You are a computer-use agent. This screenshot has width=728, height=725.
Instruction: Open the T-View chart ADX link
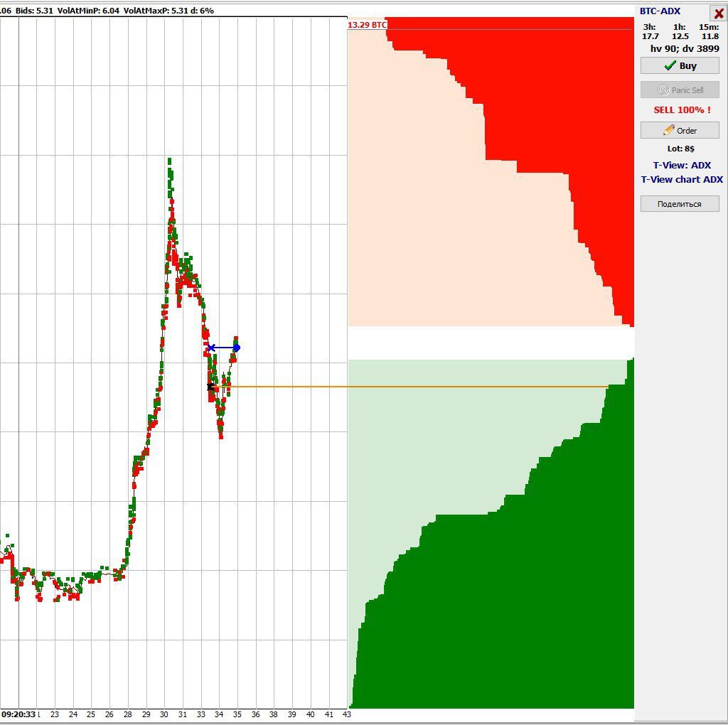(x=681, y=180)
